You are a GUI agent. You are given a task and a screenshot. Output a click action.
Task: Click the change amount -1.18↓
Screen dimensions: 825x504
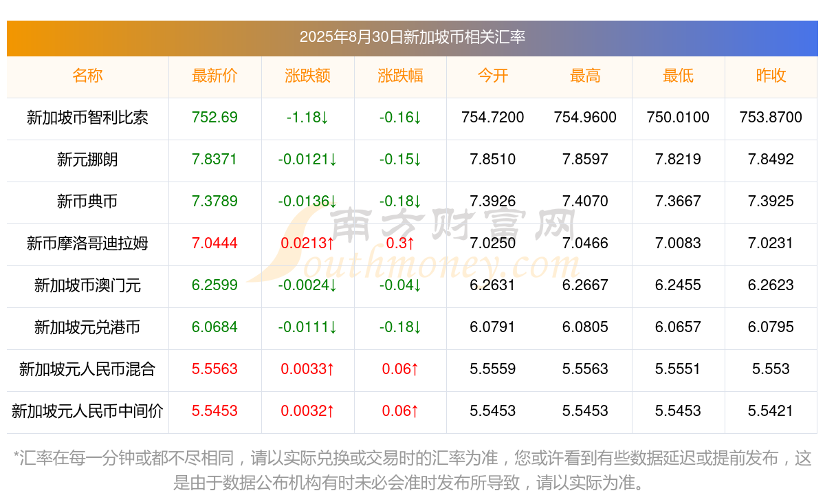click(x=307, y=118)
